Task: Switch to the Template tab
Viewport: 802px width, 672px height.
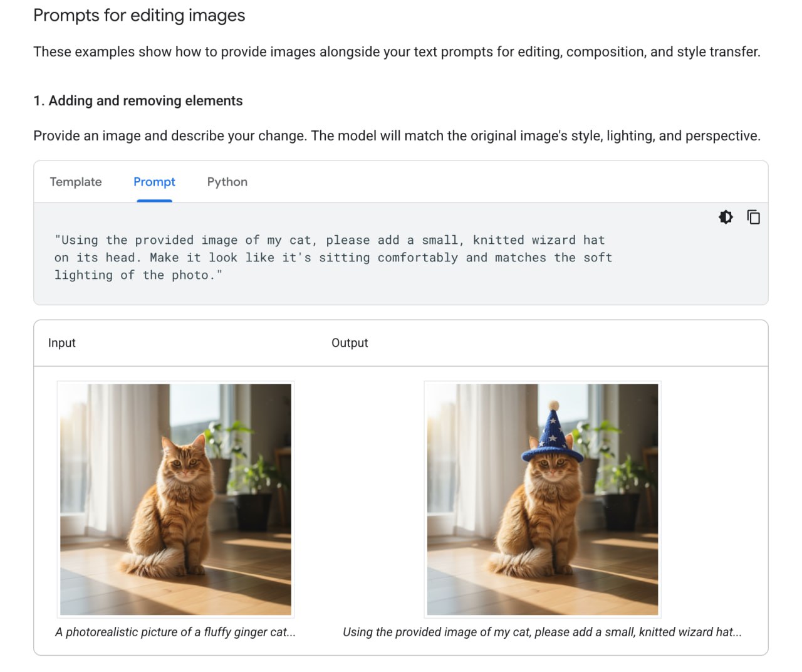Action: pos(76,182)
